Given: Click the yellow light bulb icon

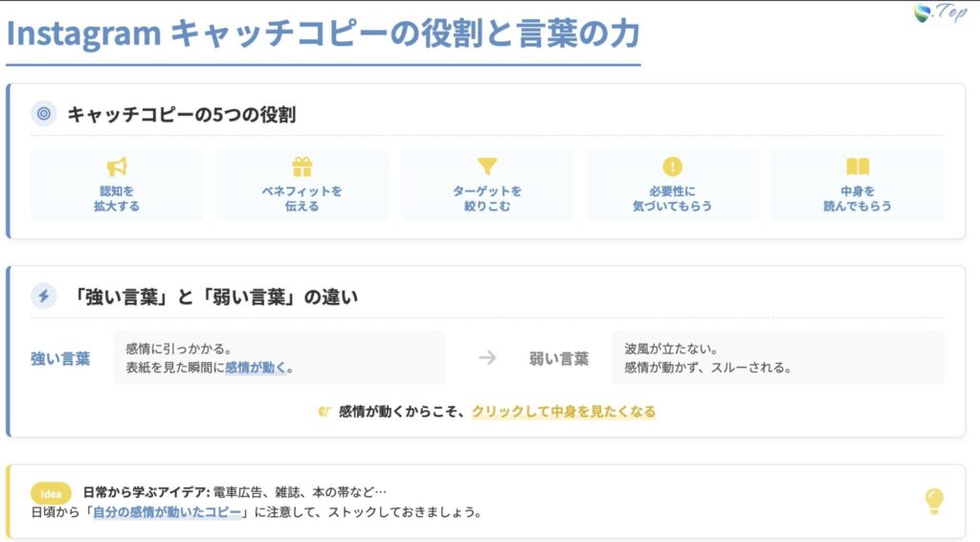Looking at the screenshot, I should pyautogui.click(x=934, y=500).
